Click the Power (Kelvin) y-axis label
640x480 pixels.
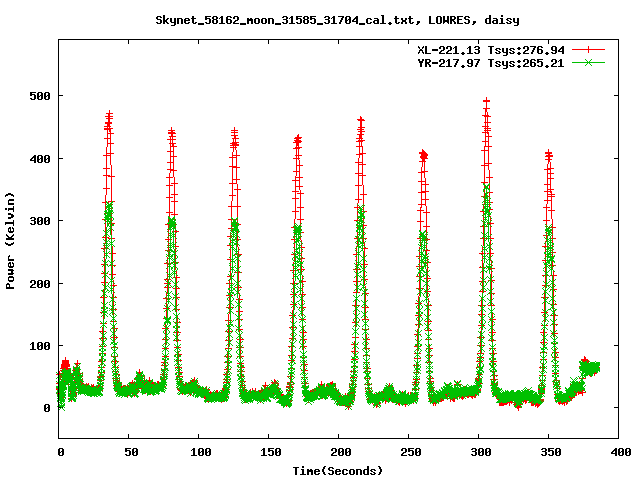10,241
